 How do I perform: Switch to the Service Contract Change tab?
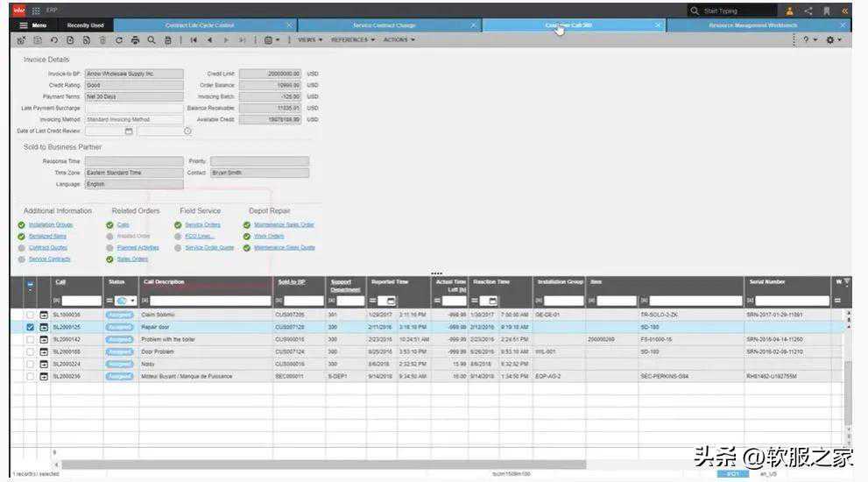point(385,25)
